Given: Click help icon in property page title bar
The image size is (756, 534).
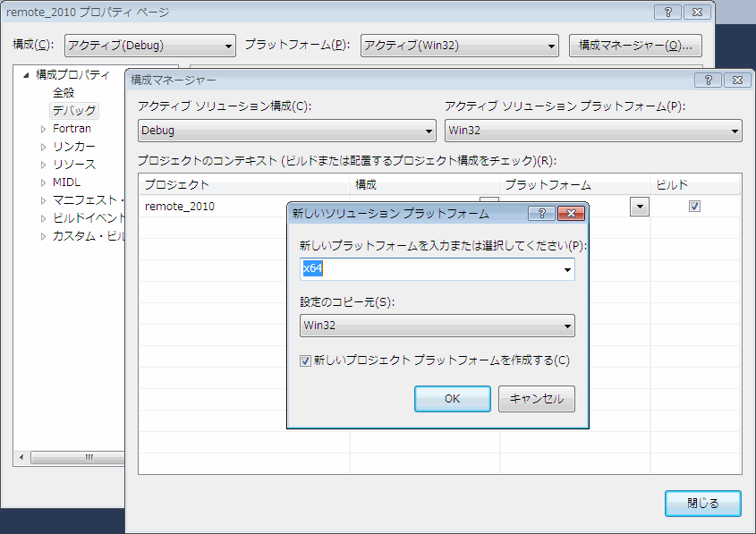Looking at the screenshot, I should 667,12.
